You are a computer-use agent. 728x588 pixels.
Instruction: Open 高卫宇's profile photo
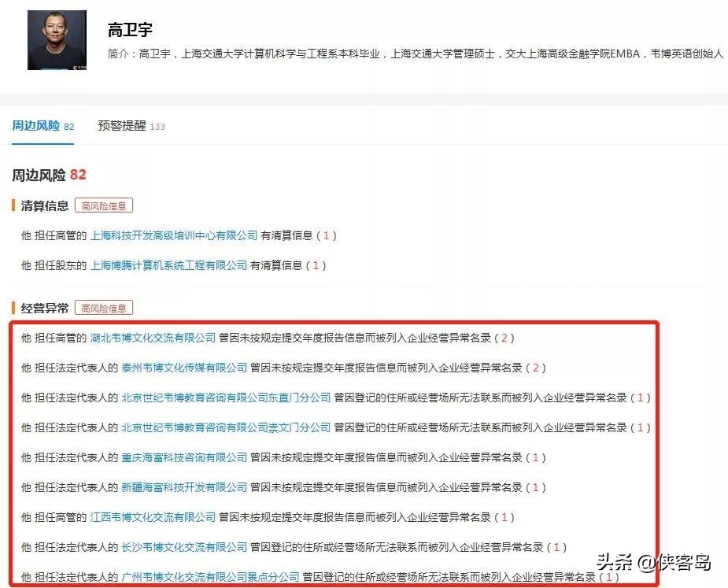pyautogui.click(x=56, y=41)
